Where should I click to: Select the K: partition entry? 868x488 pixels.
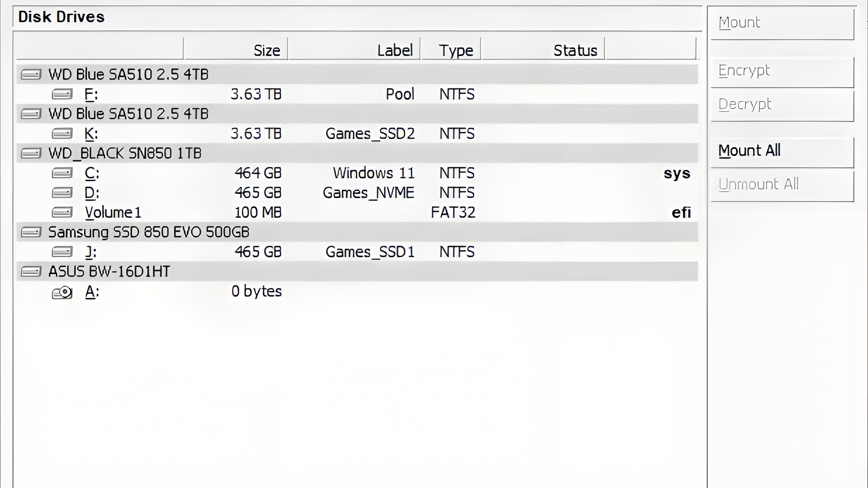[357, 133]
